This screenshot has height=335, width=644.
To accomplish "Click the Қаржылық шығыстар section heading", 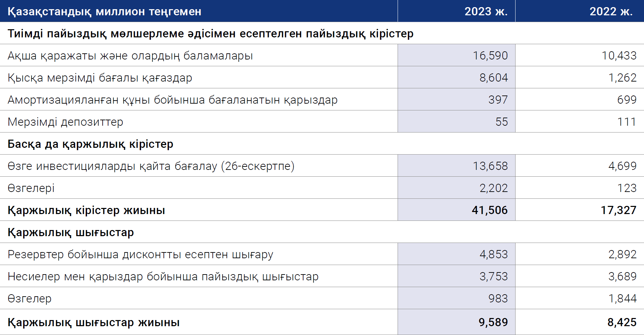I will [x=71, y=232].
